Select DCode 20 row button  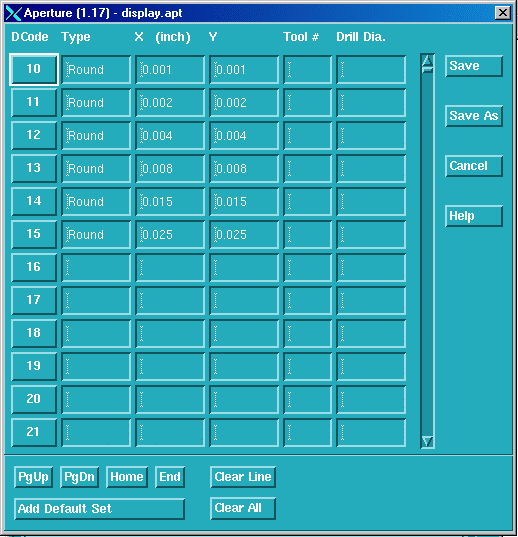coord(34,399)
